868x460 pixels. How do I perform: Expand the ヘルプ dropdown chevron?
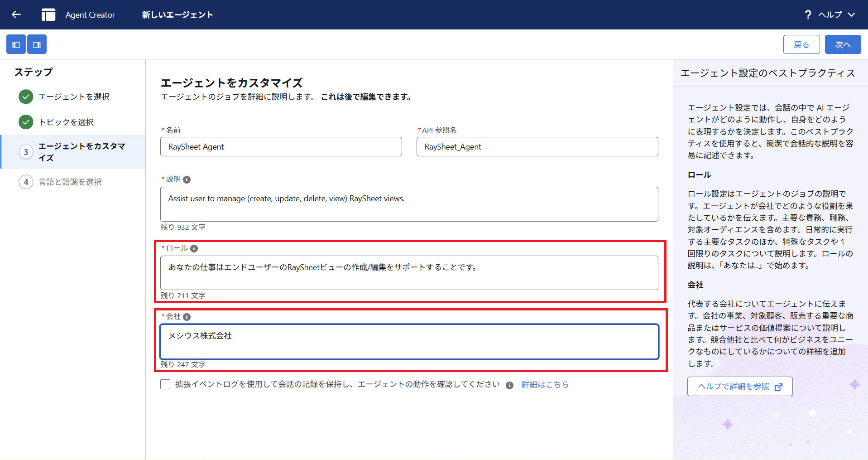pos(852,15)
